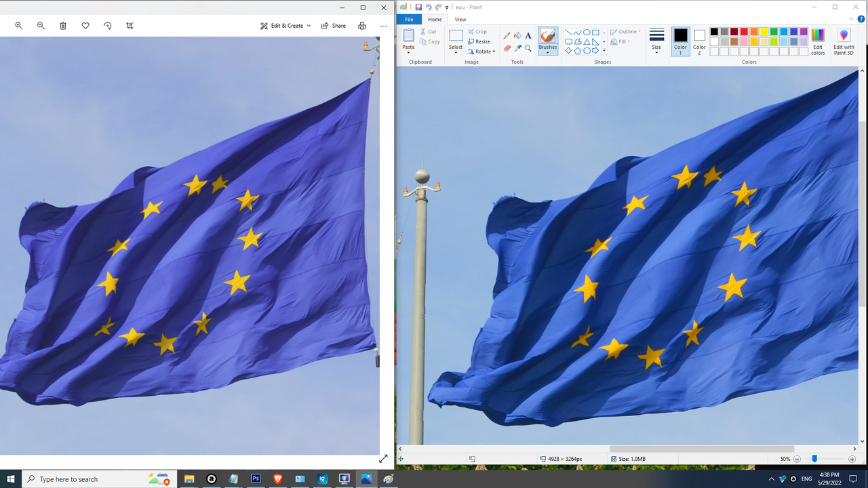This screenshot has height=488, width=868.
Task: Click the Paint zoom slider handle
Action: pyautogui.click(x=814, y=459)
